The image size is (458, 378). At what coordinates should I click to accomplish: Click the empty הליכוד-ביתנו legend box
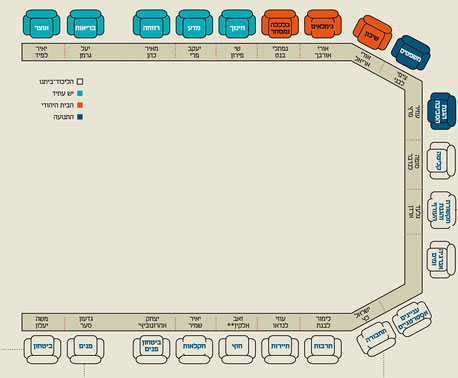pos(80,81)
